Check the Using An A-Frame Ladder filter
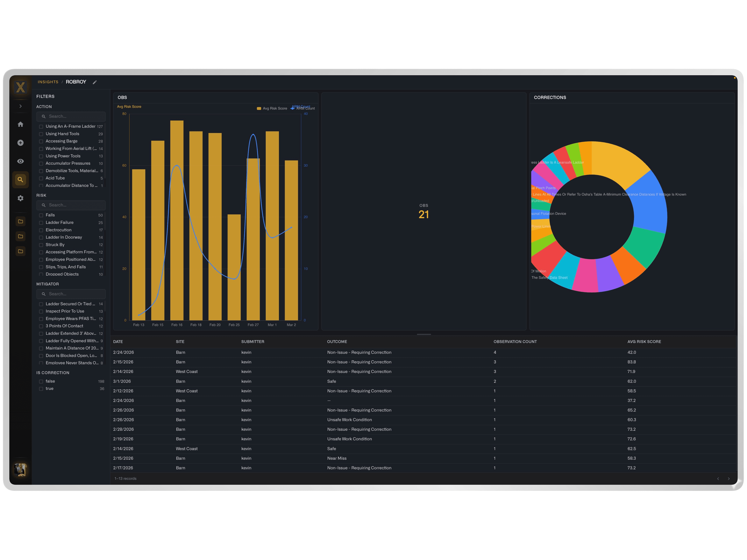The height and width of the screenshot is (560, 747). tap(41, 127)
